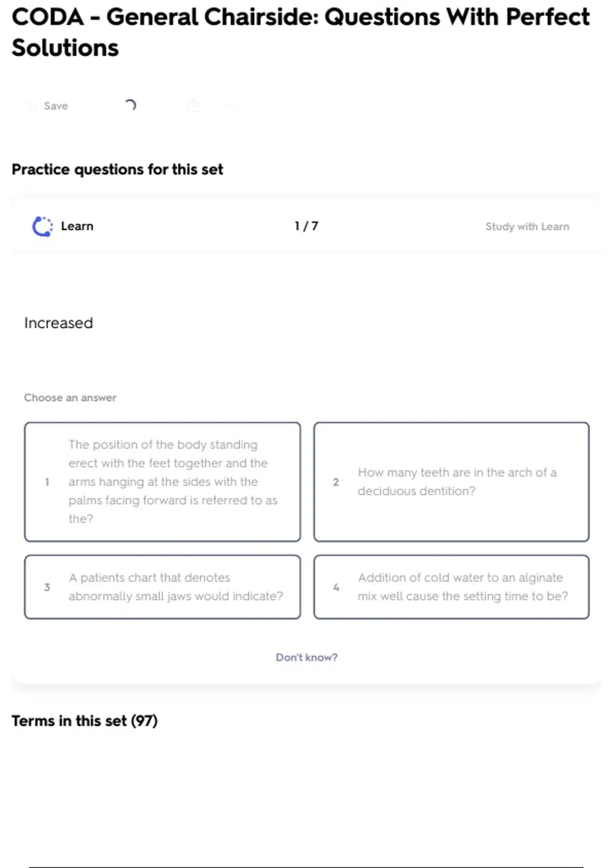Select answer 4 about alginate cold water
The height and width of the screenshot is (868, 613).
coord(452,587)
